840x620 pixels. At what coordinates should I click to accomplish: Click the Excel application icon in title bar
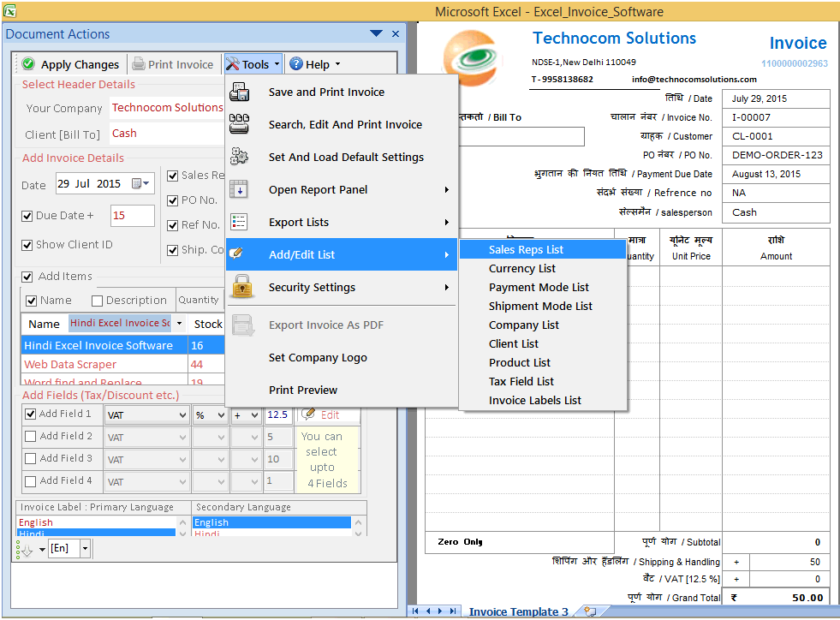click(9, 10)
